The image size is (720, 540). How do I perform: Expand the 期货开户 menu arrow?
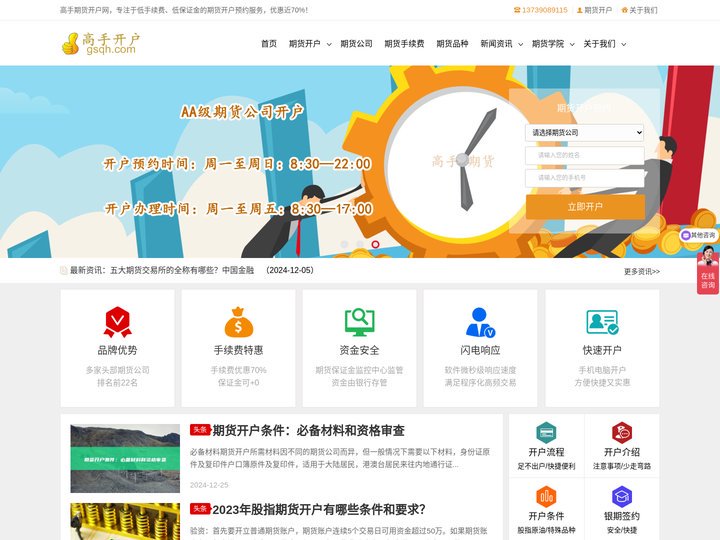tap(329, 45)
